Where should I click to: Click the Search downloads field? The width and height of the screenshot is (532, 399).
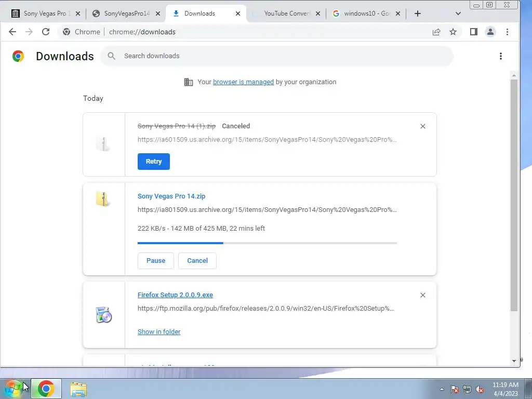tap(277, 56)
